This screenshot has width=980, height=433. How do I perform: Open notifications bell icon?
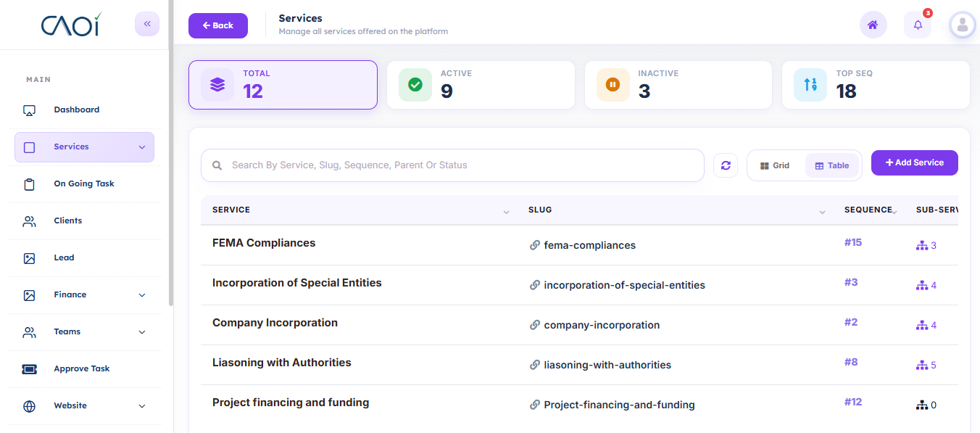click(x=918, y=25)
